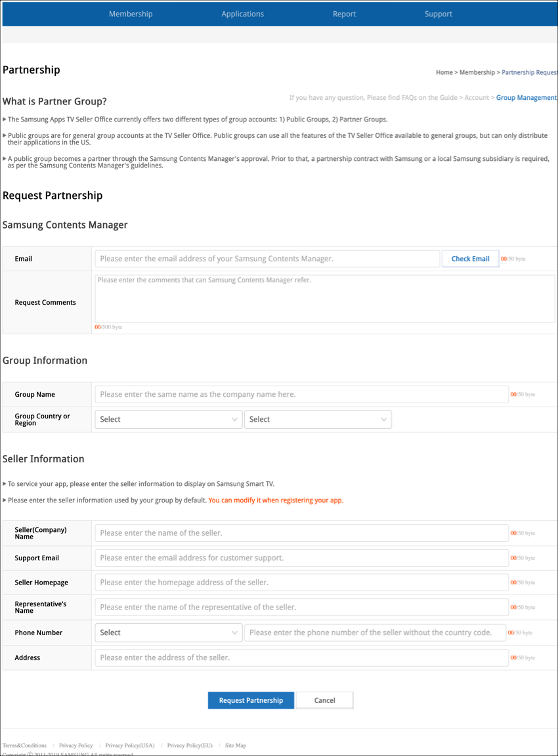This screenshot has height=756, width=558.
Task: Click the Request Partnership button
Action: pos(251,700)
